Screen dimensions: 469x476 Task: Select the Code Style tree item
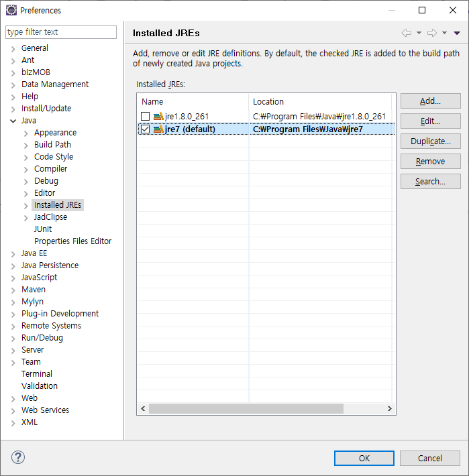pyautogui.click(x=54, y=157)
